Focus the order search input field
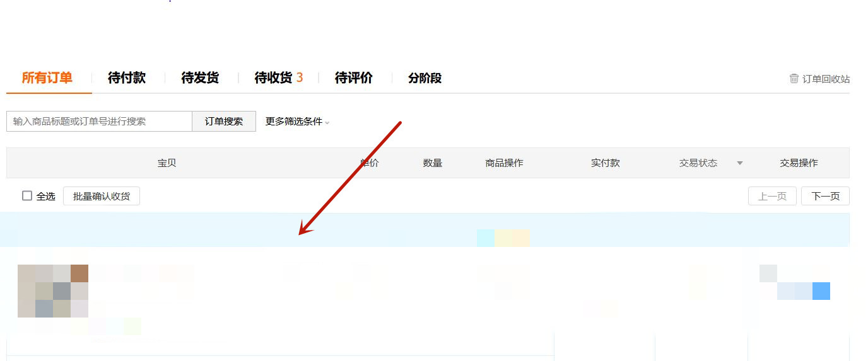The image size is (868, 361). 99,122
